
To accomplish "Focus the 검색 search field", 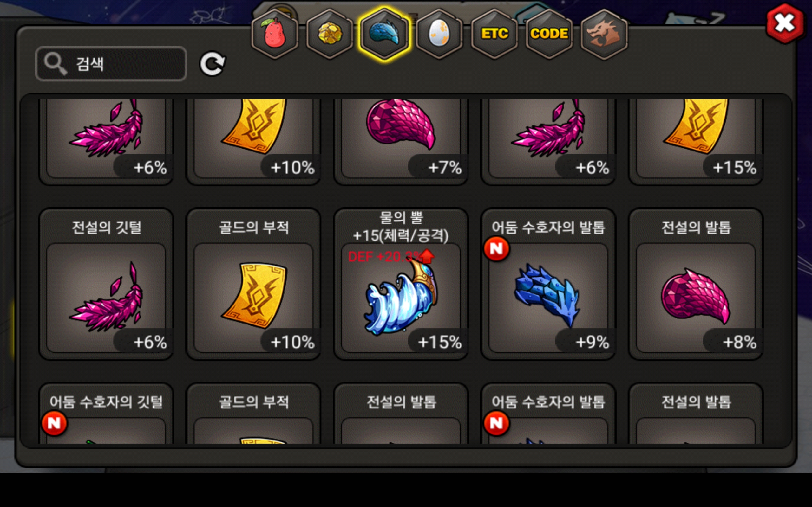I will pos(111,64).
